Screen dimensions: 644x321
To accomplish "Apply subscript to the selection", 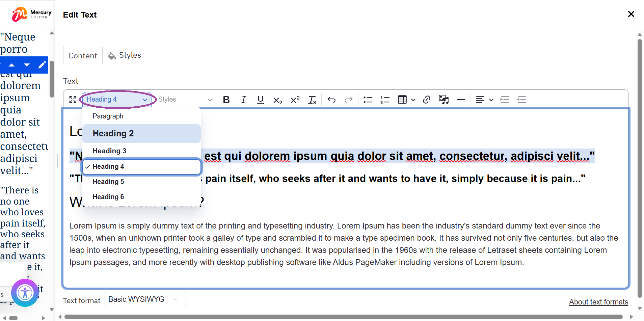I will [277, 100].
